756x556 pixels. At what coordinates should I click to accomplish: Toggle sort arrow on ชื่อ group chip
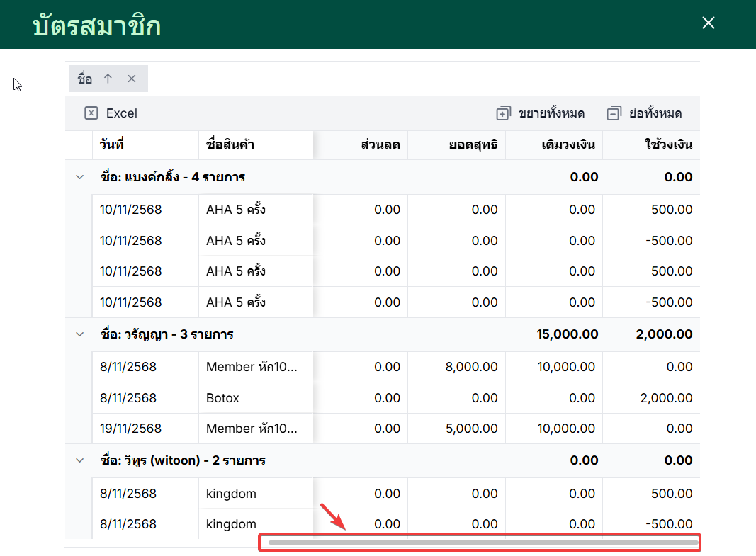point(108,79)
